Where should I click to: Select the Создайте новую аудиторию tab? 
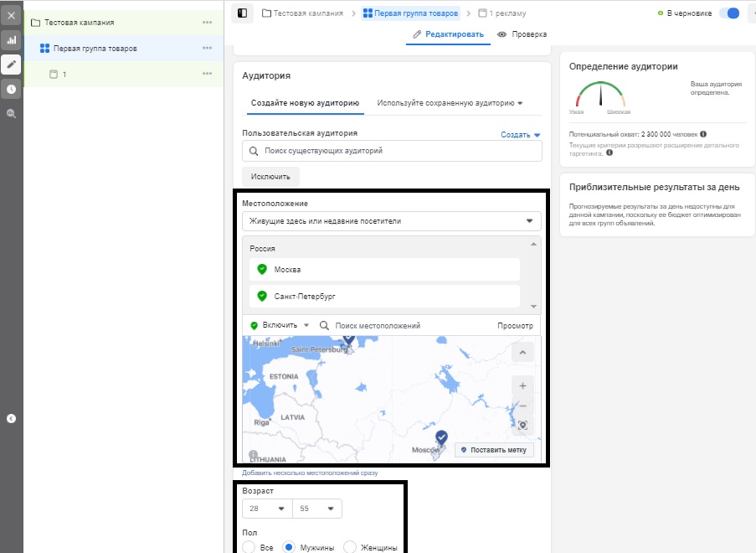[306, 103]
